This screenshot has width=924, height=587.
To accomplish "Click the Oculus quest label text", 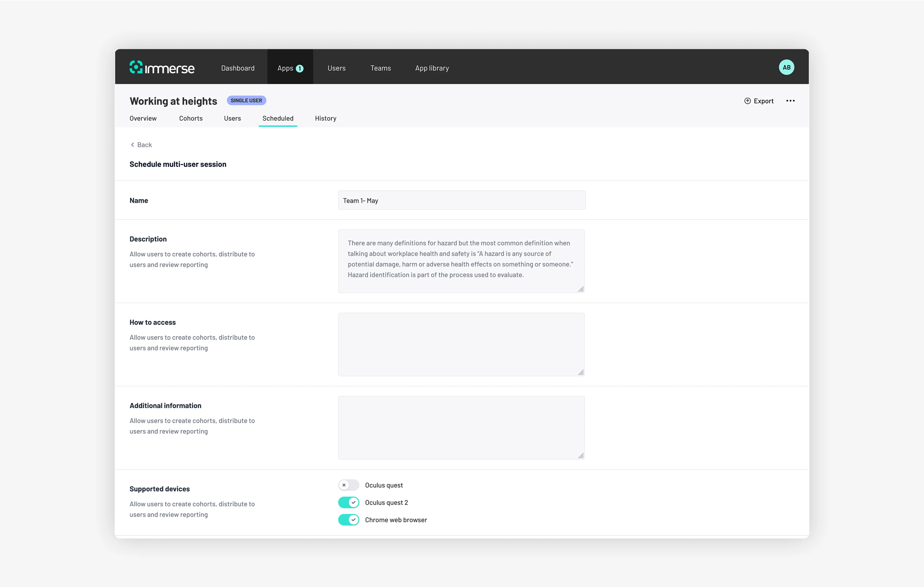I will (x=384, y=485).
